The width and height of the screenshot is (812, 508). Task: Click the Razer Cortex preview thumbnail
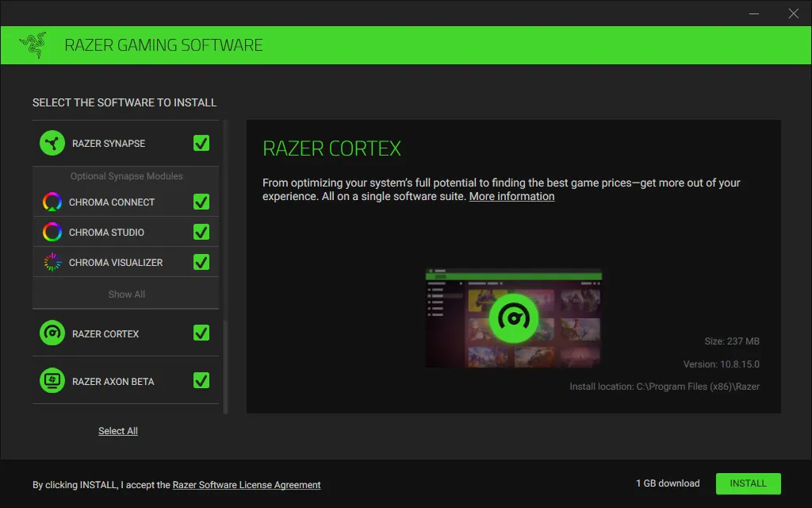tap(514, 317)
